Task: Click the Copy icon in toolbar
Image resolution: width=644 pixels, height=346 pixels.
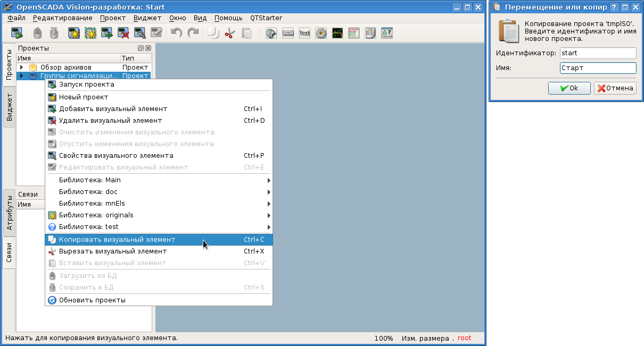Action: pos(213,33)
